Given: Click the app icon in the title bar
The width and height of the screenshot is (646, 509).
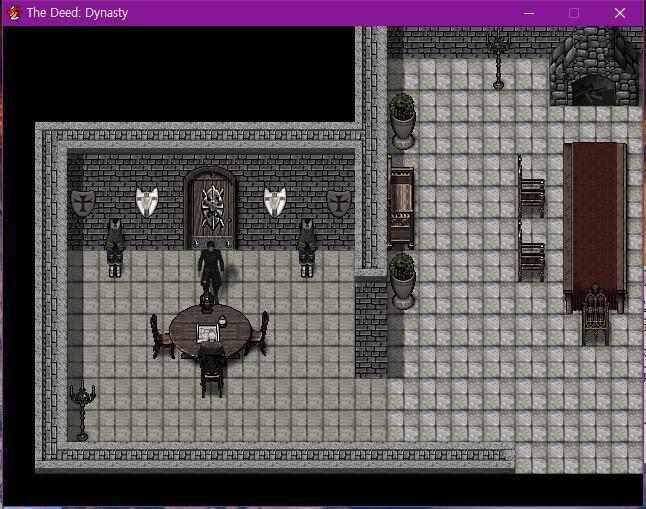Looking at the screenshot, I should click(x=14, y=13).
